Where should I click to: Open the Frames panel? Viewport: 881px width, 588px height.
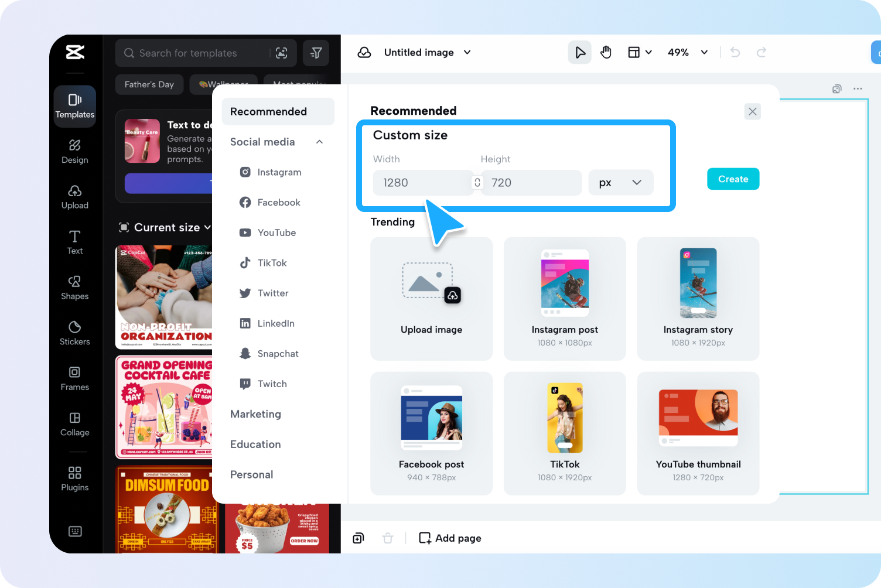[x=74, y=378]
